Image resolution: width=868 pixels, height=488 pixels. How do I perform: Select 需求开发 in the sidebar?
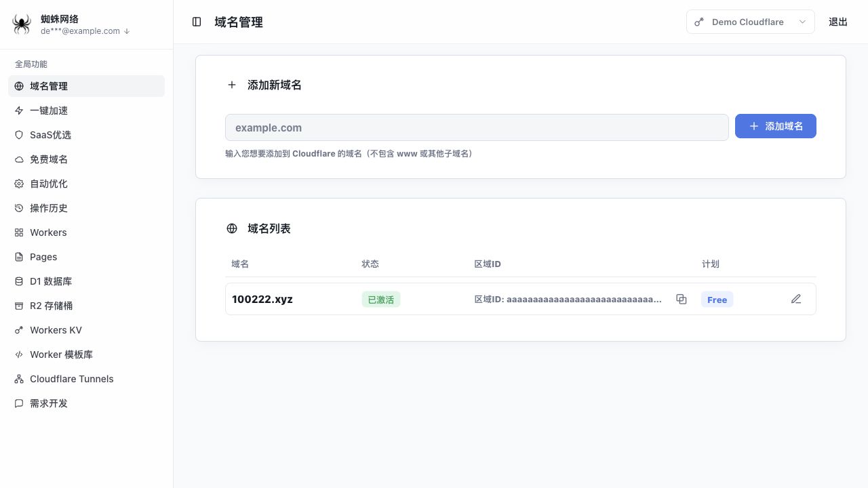[86, 403]
